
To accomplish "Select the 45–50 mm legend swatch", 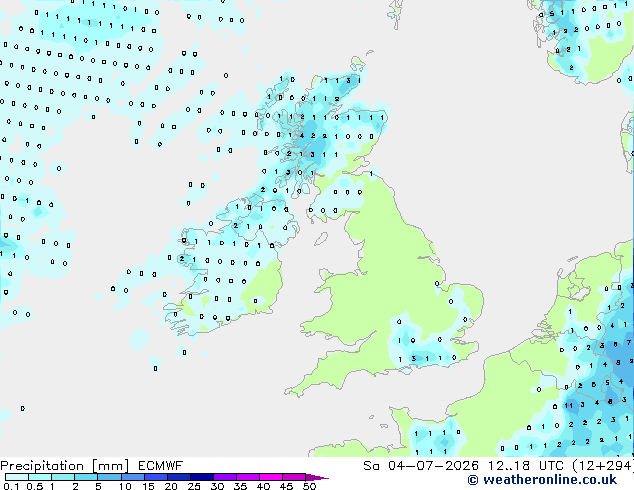I will (x=294, y=477).
